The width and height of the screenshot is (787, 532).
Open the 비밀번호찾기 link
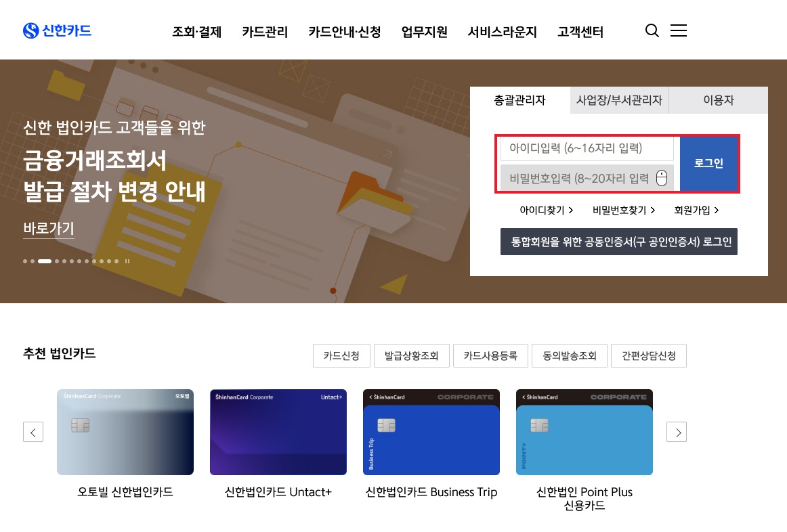pyautogui.click(x=624, y=210)
